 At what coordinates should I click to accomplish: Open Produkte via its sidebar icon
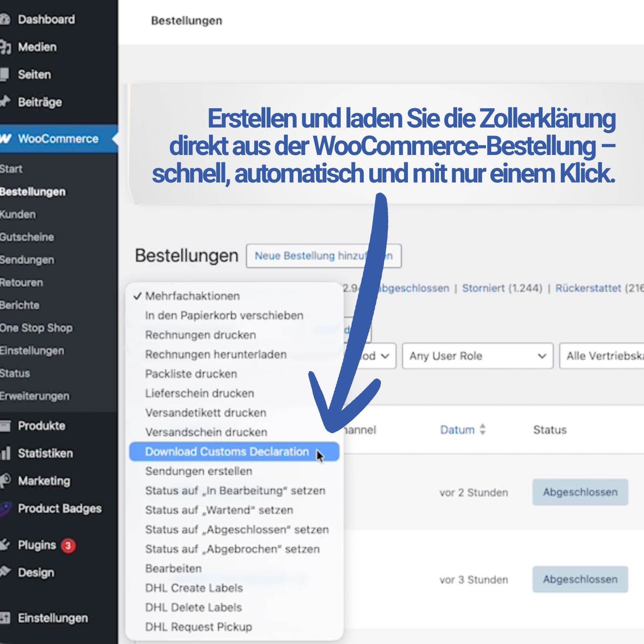coord(5,426)
